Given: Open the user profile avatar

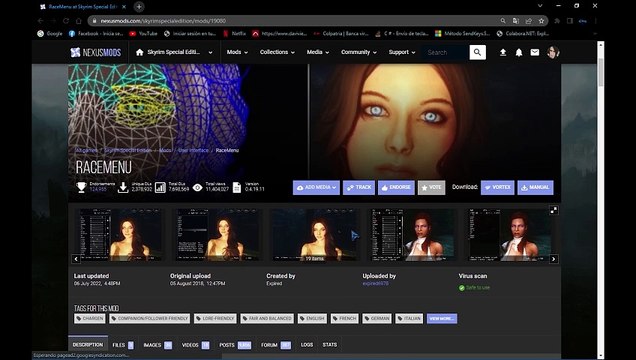Looking at the screenshot, I should [553, 52].
